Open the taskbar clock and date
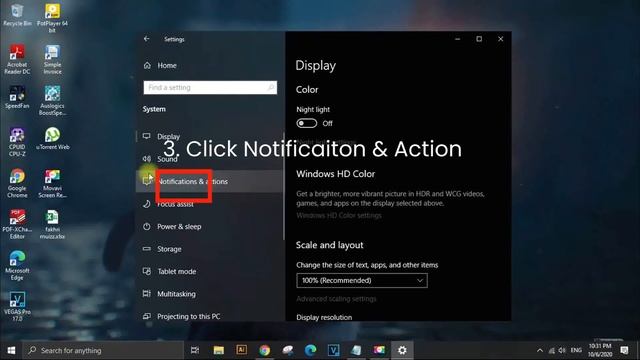Viewport: 640px width, 360px height. 600,350
